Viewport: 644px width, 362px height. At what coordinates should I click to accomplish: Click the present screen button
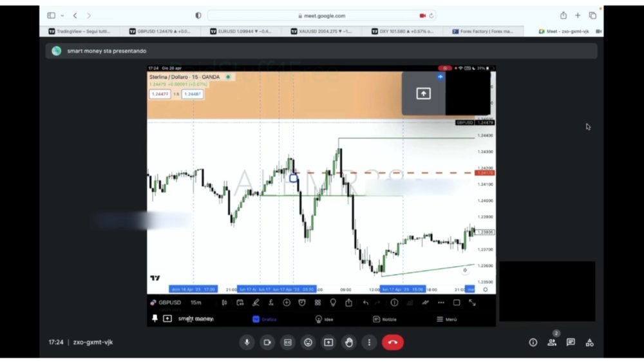328,342
